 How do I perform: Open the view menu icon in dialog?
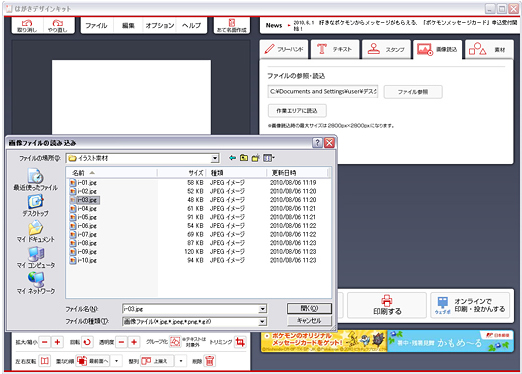pyautogui.click(x=268, y=158)
